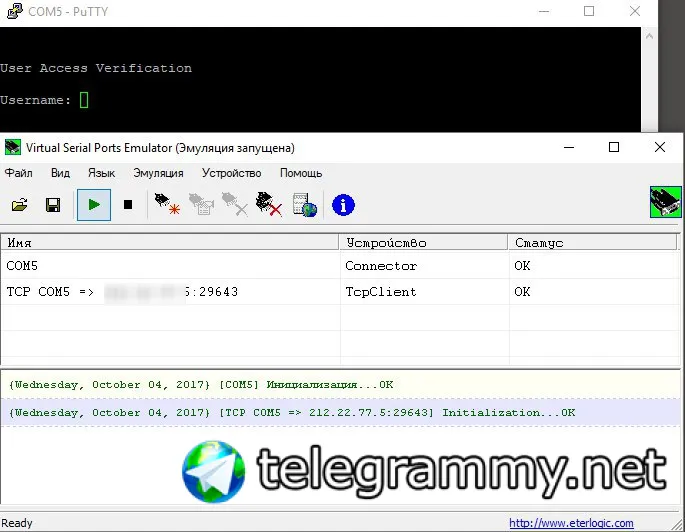685x532 pixels.
Task: Maximize the COM5 PuTTY window
Action: (589, 11)
